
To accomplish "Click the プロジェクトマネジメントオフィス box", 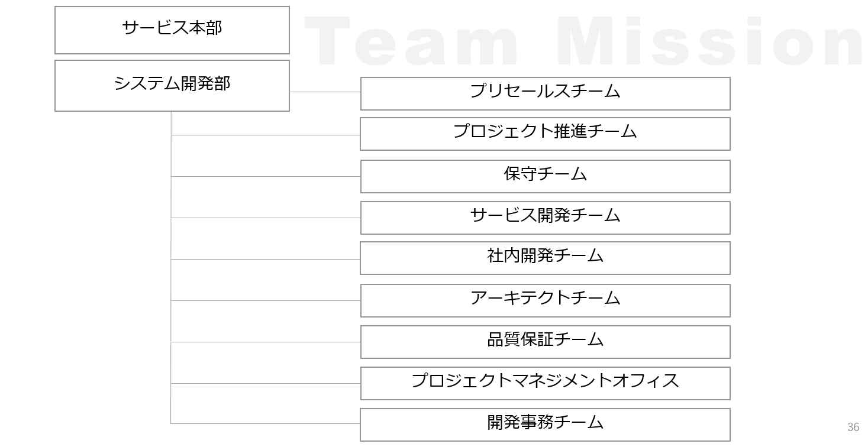I will click(546, 383).
